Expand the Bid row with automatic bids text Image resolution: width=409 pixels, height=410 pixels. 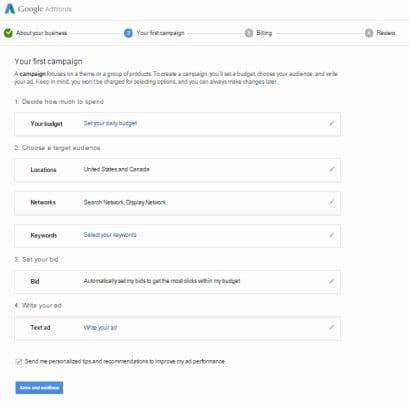[x=177, y=282]
